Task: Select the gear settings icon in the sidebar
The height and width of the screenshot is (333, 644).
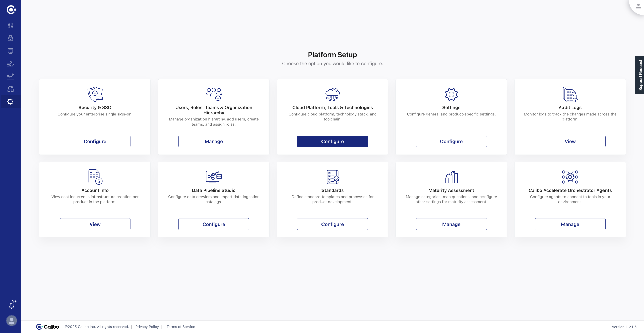Action: 10,102
